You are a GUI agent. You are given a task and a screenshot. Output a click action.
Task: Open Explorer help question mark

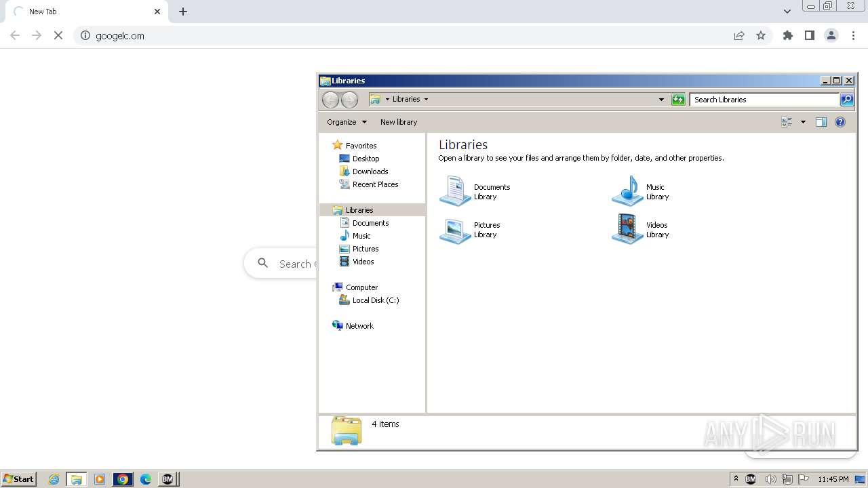[x=840, y=122]
